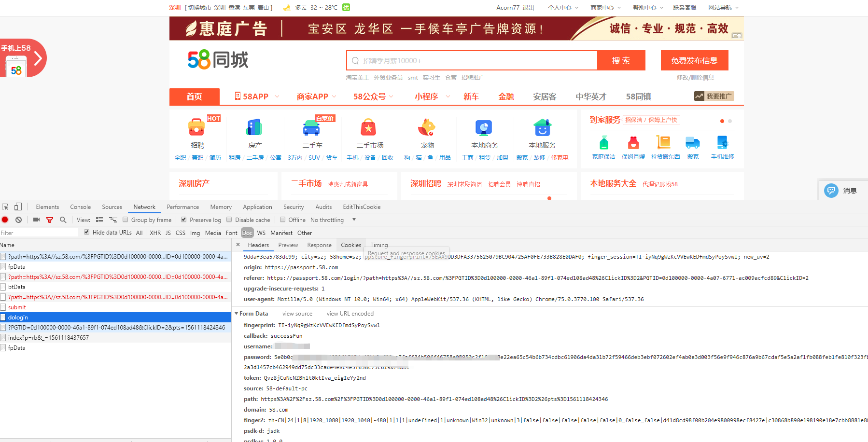
Task: Click the show overview waterfall icon
Action: click(x=113, y=220)
